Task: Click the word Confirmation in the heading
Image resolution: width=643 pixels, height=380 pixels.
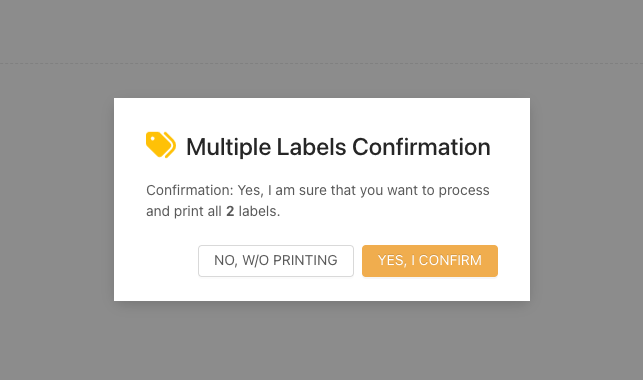Action: [x=422, y=147]
